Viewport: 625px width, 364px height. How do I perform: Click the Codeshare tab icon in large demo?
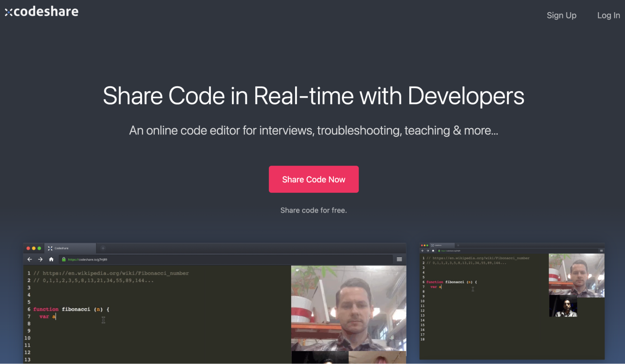click(50, 248)
